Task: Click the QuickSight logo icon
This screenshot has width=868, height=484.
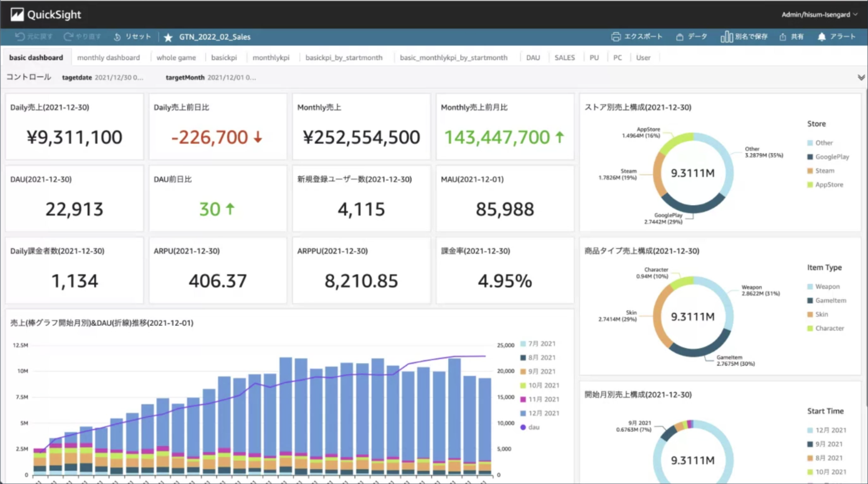Action: (x=17, y=15)
